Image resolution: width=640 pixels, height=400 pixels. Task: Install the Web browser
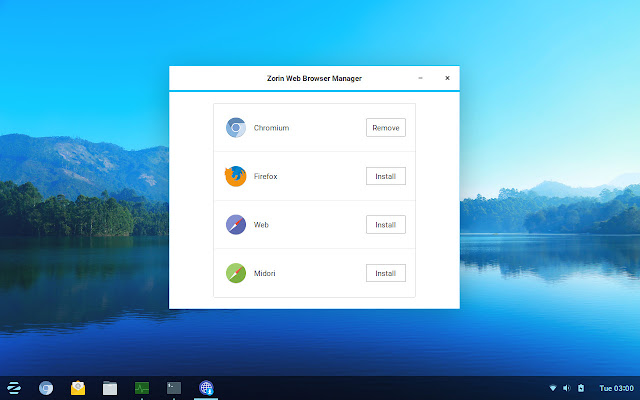(386, 224)
